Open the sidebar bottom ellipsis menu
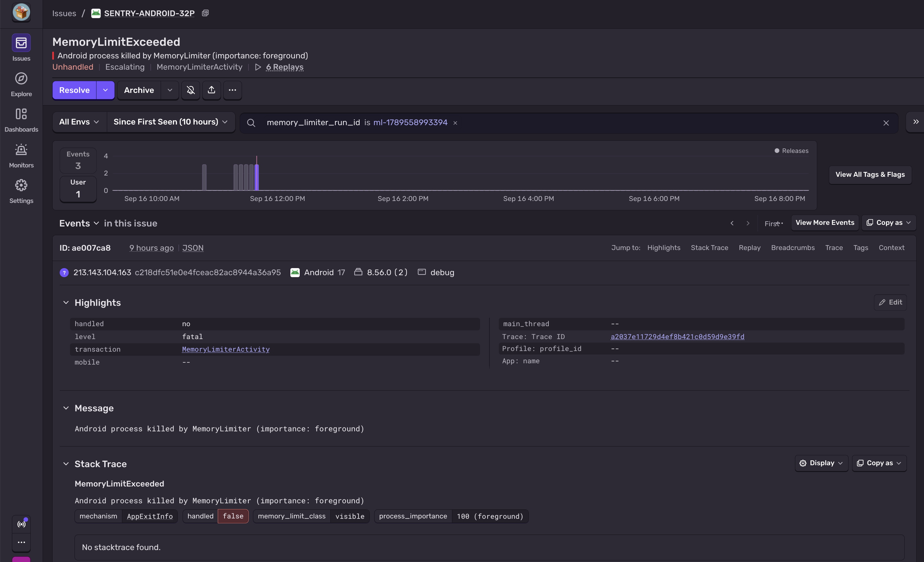This screenshot has height=562, width=924. 21,542
